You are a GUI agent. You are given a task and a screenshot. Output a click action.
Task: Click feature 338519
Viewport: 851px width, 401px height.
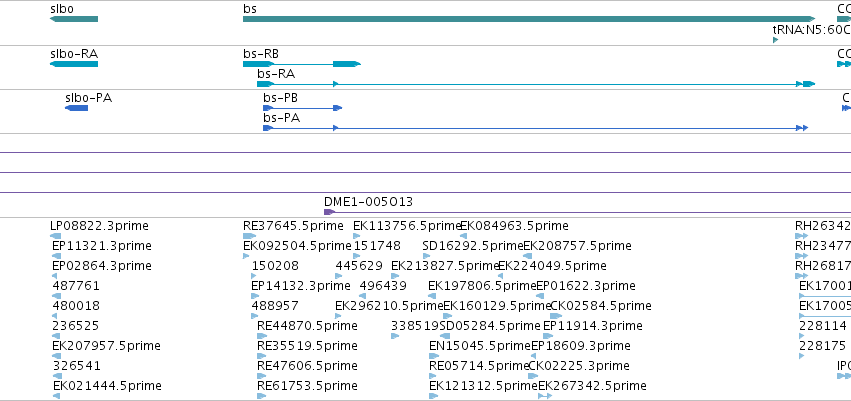(415, 326)
